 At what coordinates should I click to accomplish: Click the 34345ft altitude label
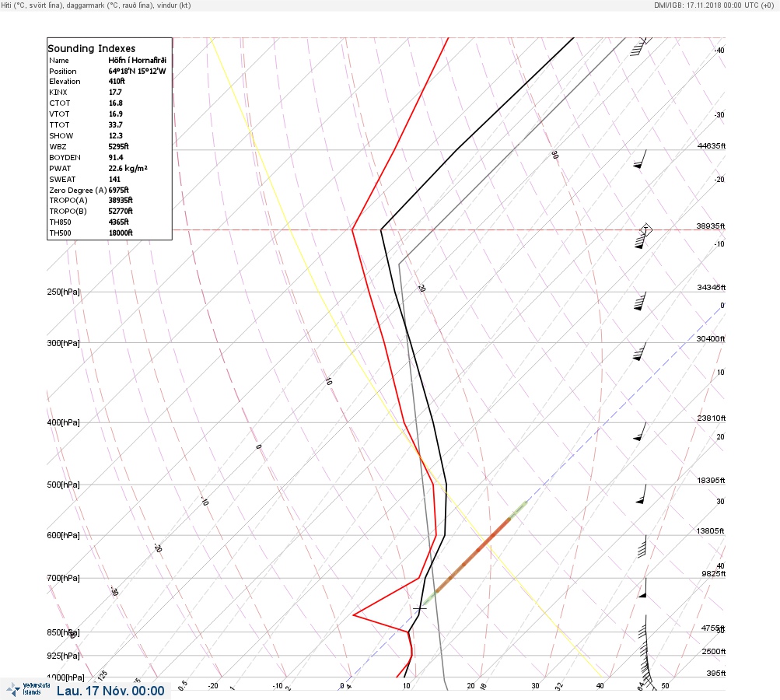pos(712,288)
